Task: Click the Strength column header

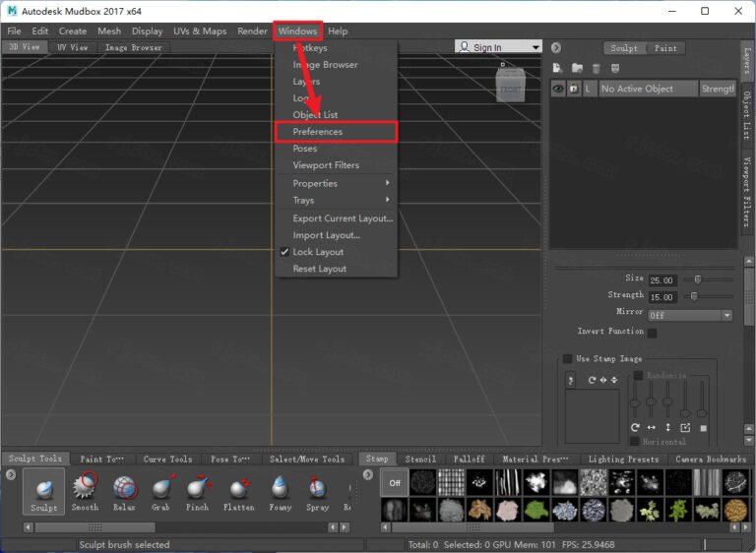Action: point(718,89)
